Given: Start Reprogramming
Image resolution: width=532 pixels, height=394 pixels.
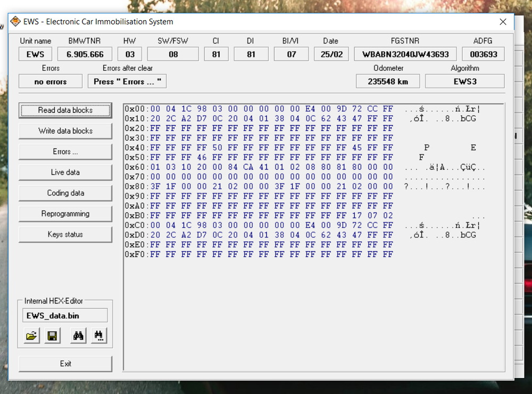Looking at the screenshot, I should coord(65,214).
